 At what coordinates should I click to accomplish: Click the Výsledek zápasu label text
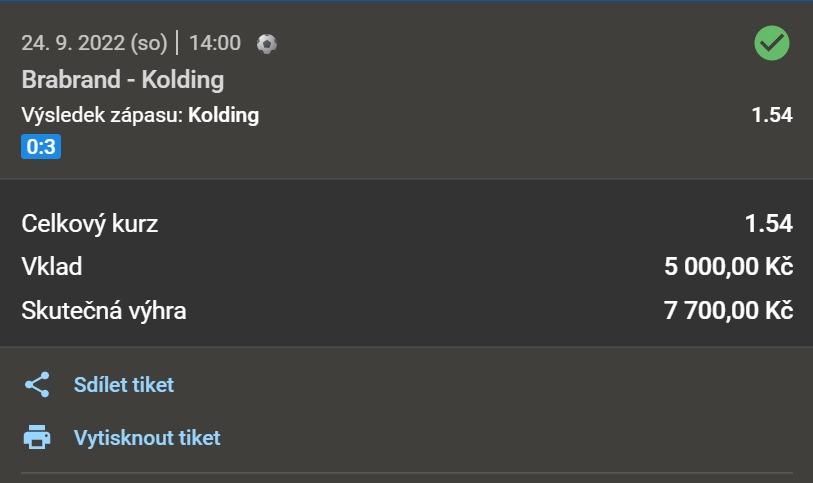(x=101, y=115)
